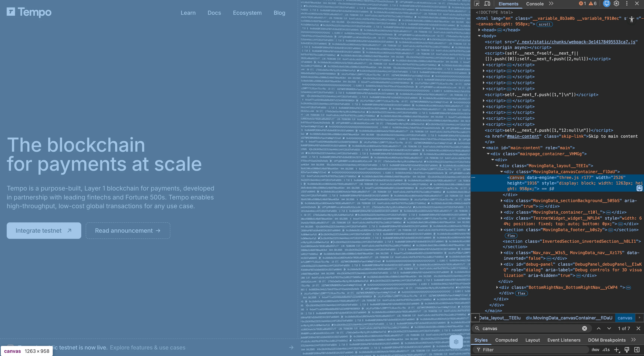This screenshot has height=356, width=644.
Task: Click the Integrate testnet button
Action: [x=44, y=231]
